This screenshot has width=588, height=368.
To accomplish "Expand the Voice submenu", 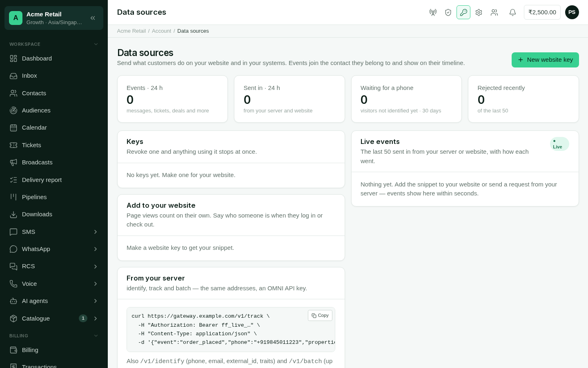I will [96, 284].
